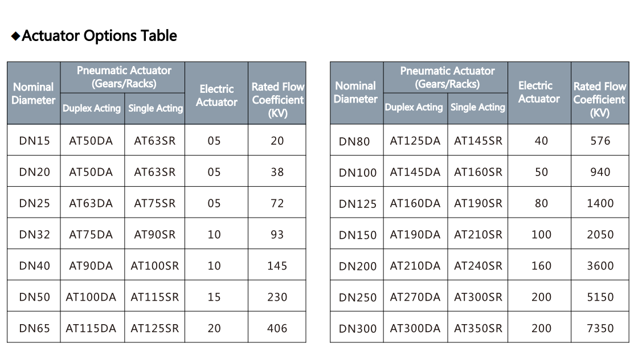Click the DN50 row label

tap(34, 297)
